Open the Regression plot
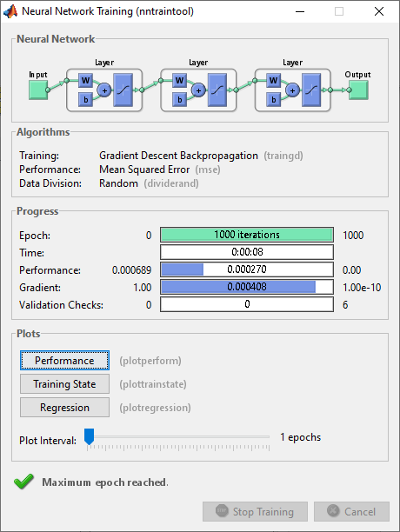 64,407
